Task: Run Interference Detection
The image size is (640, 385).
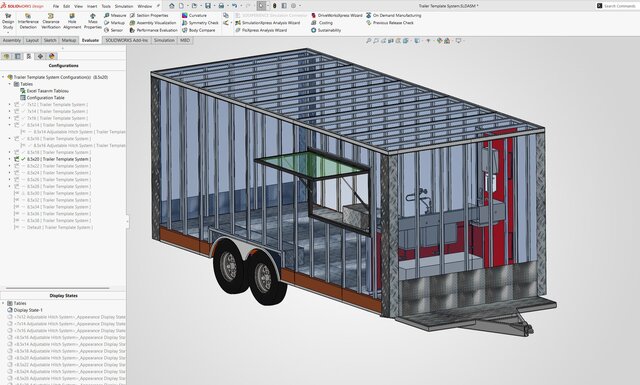Action: 28,21
